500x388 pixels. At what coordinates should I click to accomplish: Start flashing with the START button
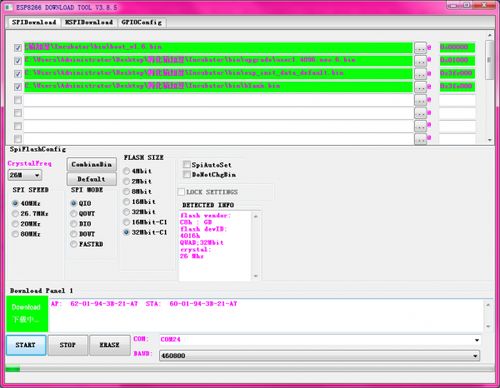coord(26,345)
